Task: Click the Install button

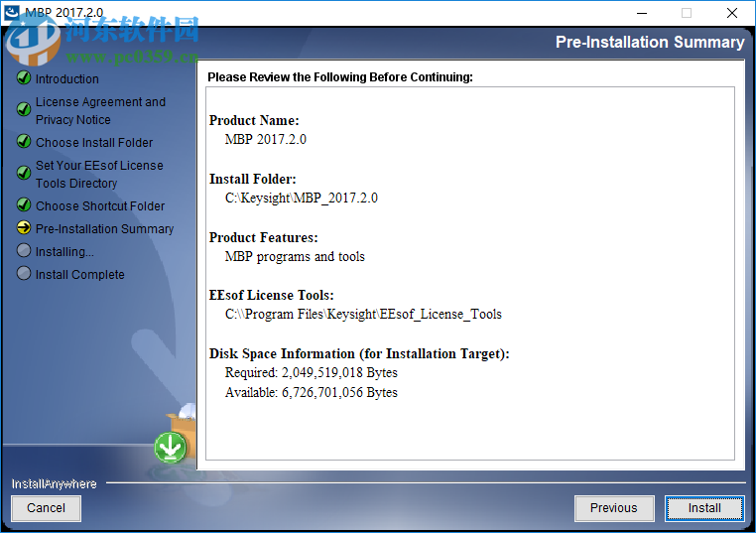Action: 704,508
